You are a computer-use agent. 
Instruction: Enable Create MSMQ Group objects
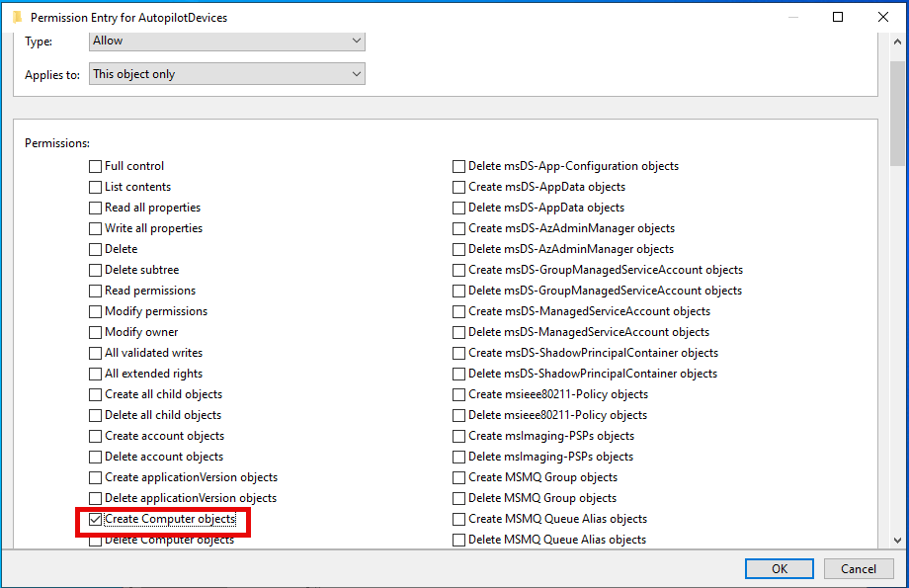(x=458, y=477)
